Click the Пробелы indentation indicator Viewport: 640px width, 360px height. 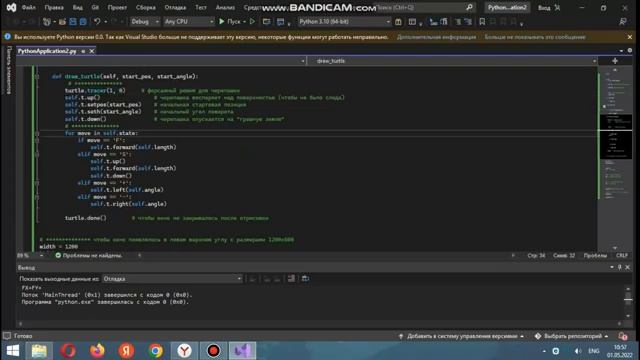[x=595, y=256]
